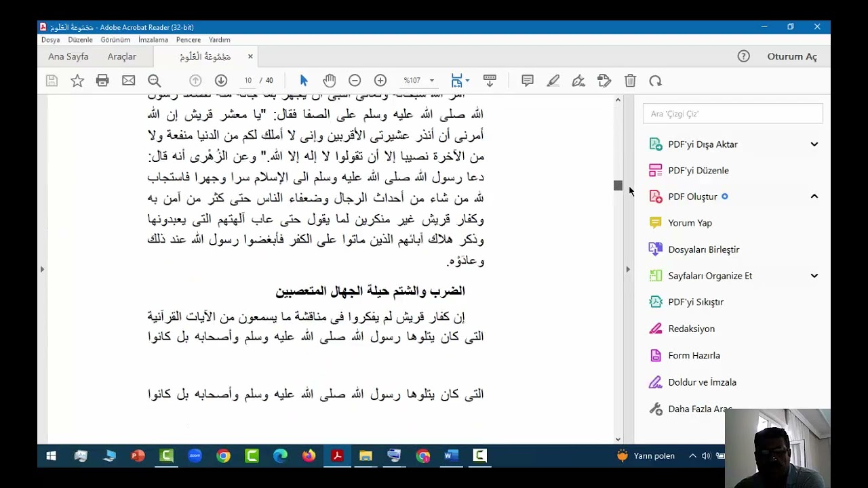Click the trash delete icon in toolbar
This screenshot has height=488, width=868.
point(630,81)
